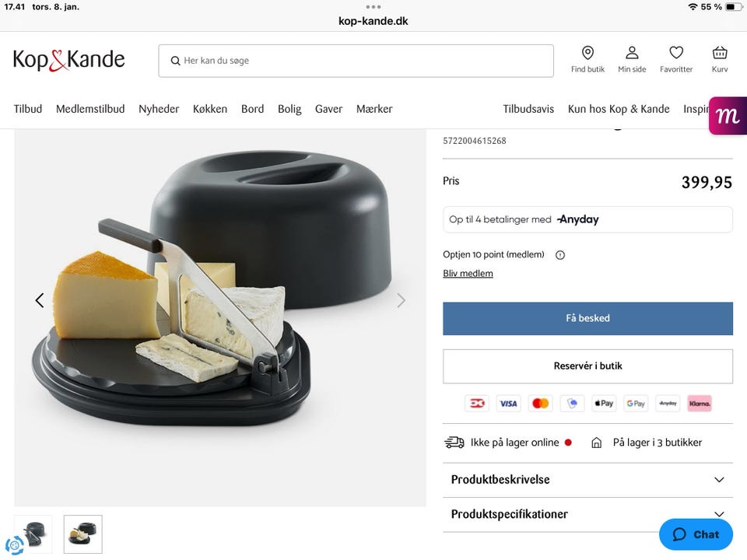The image size is (747, 560).
Task: Open the pink member 'm' badge
Action: coord(728,116)
